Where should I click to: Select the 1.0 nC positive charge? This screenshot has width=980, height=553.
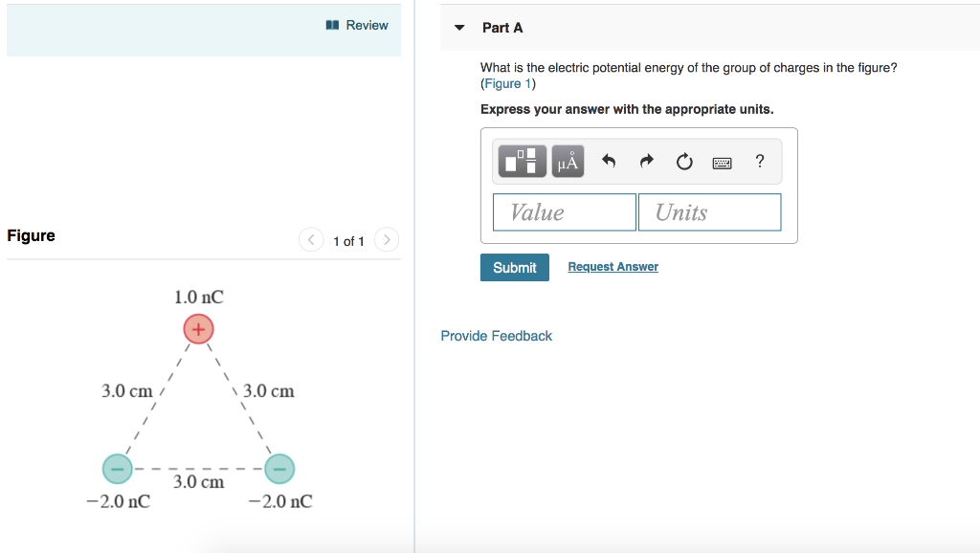[198, 328]
